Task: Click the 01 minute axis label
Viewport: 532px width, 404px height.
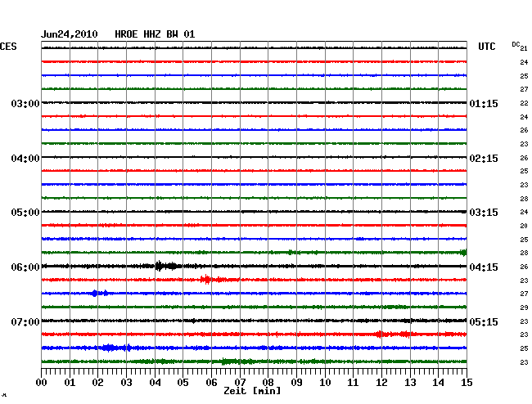Action: (70, 383)
